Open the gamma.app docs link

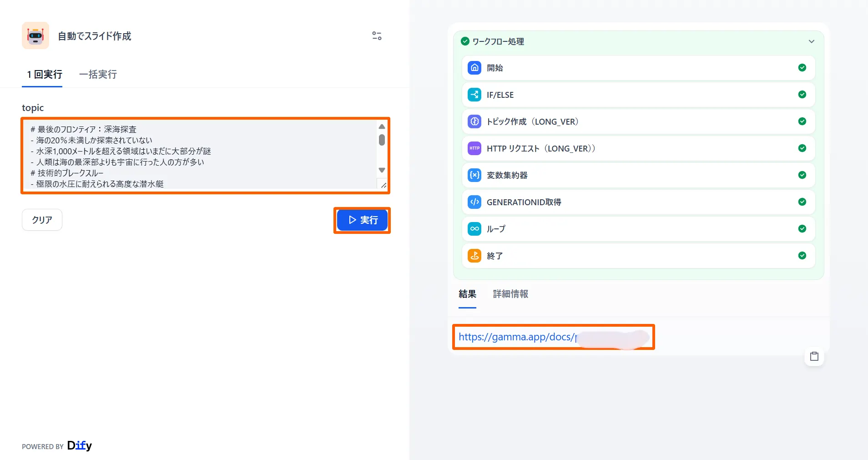pos(517,337)
